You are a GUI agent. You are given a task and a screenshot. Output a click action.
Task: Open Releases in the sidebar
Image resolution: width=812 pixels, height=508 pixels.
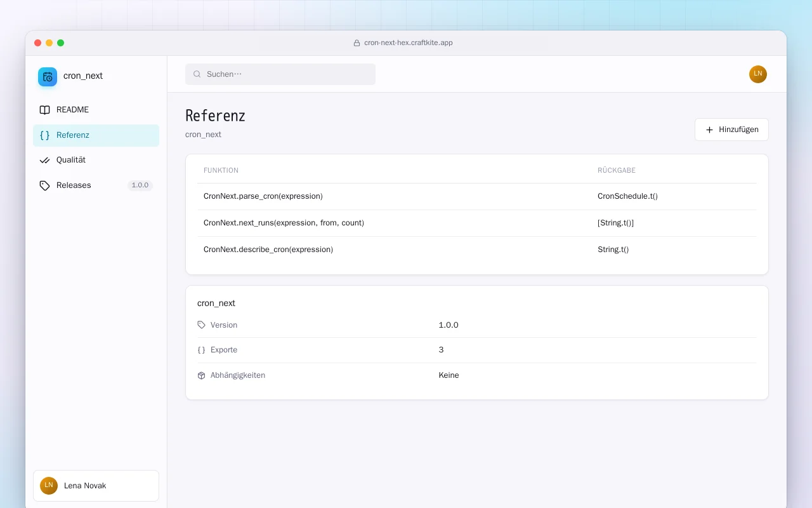(96, 185)
